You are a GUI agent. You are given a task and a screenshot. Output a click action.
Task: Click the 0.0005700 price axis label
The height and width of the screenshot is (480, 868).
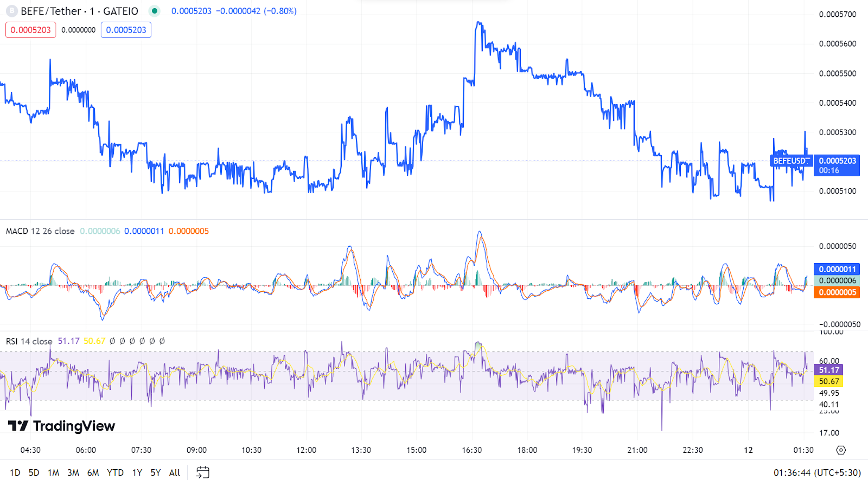(838, 14)
